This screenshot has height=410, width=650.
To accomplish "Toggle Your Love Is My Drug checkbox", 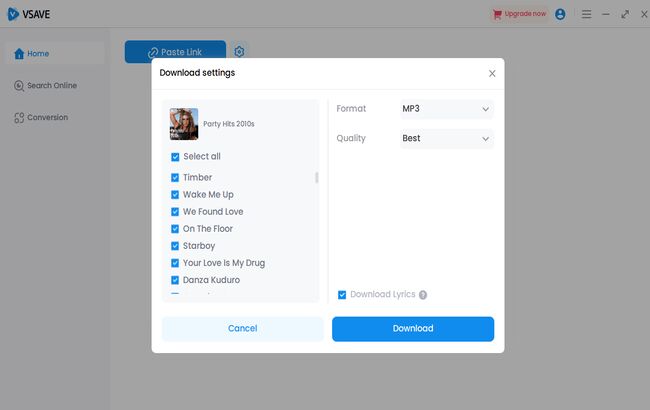I will (175, 263).
